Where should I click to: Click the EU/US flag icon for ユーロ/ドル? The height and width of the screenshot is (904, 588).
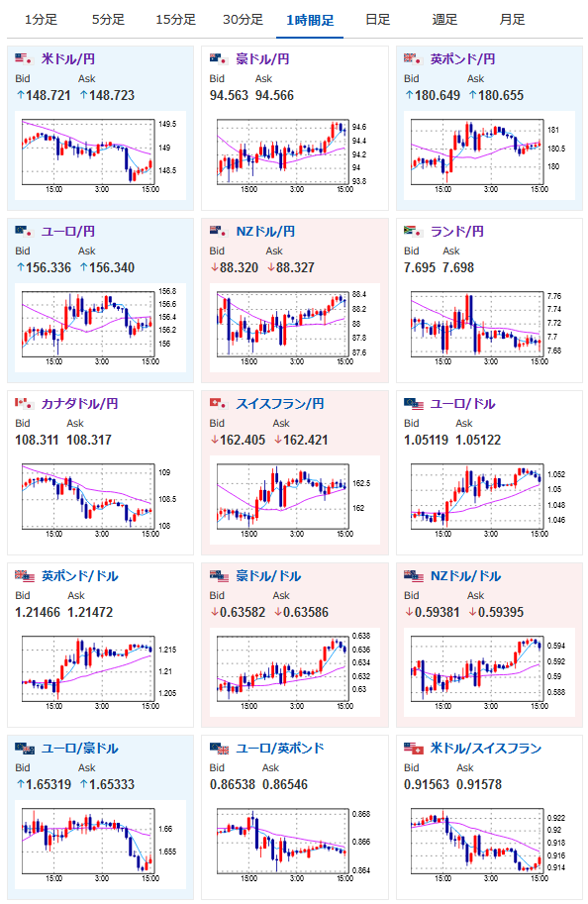414,403
